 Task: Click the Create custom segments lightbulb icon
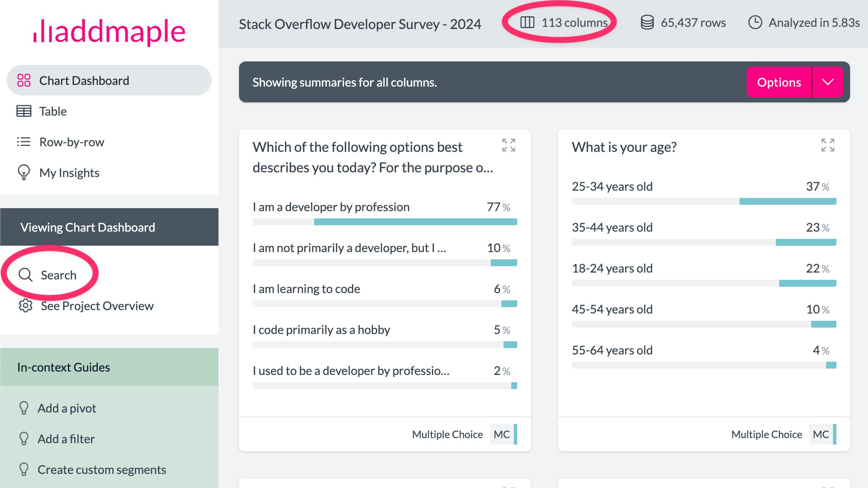pos(24,470)
